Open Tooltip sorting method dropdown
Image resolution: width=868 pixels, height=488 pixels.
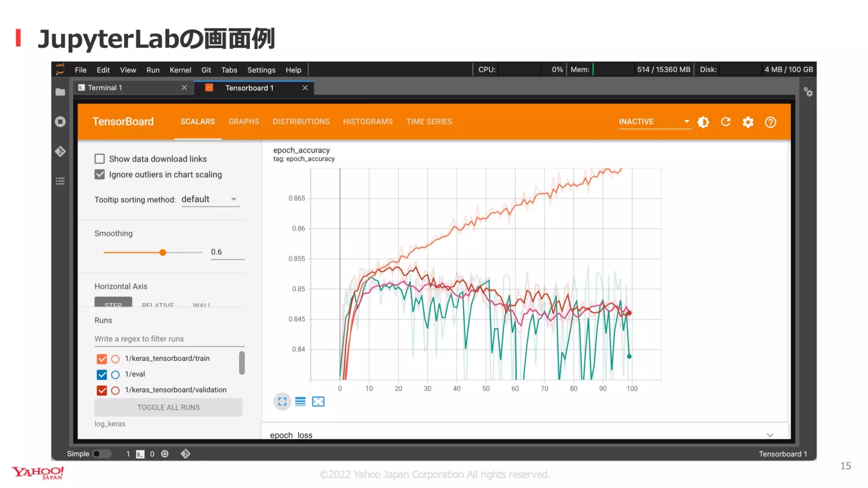point(210,199)
